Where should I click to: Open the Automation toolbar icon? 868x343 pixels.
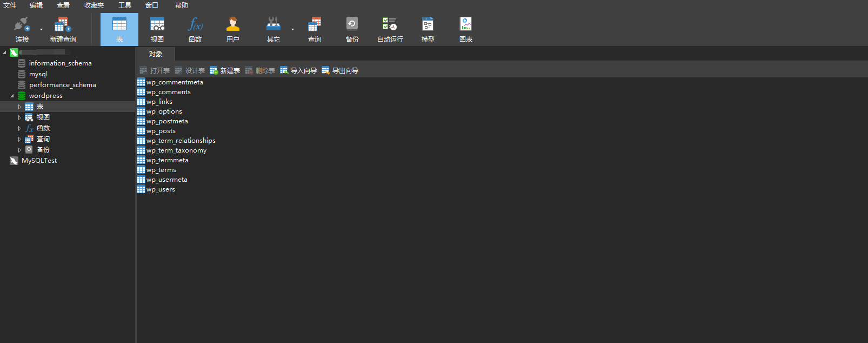(x=390, y=24)
